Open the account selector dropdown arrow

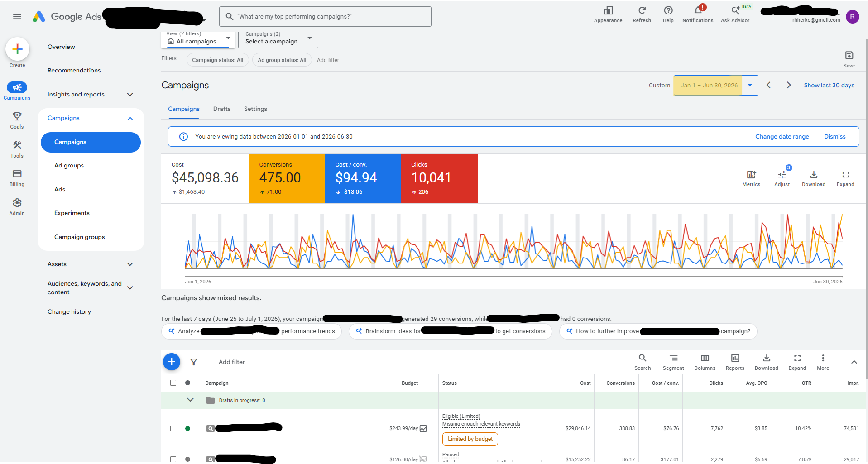coord(204,20)
